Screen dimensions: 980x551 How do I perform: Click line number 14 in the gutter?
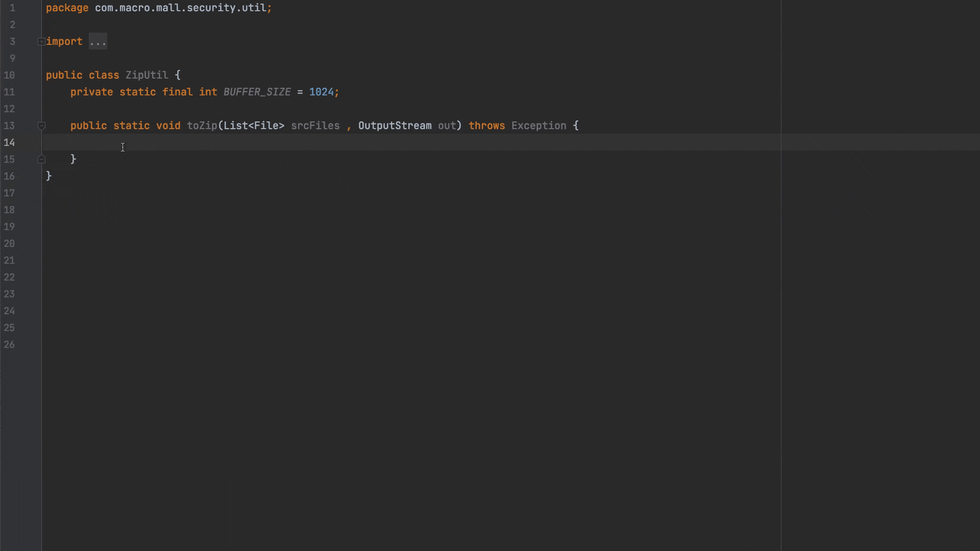pyautogui.click(x=9, y=143)
